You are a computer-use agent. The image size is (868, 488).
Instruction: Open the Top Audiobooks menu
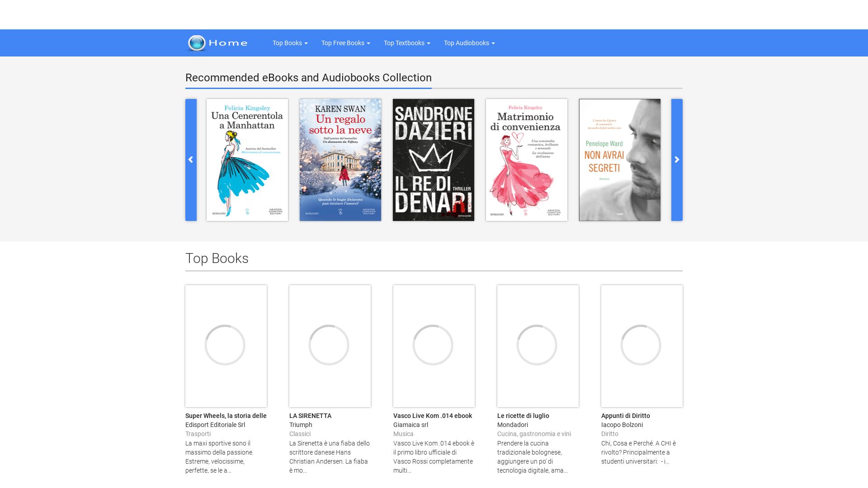(x=469, y=43)
